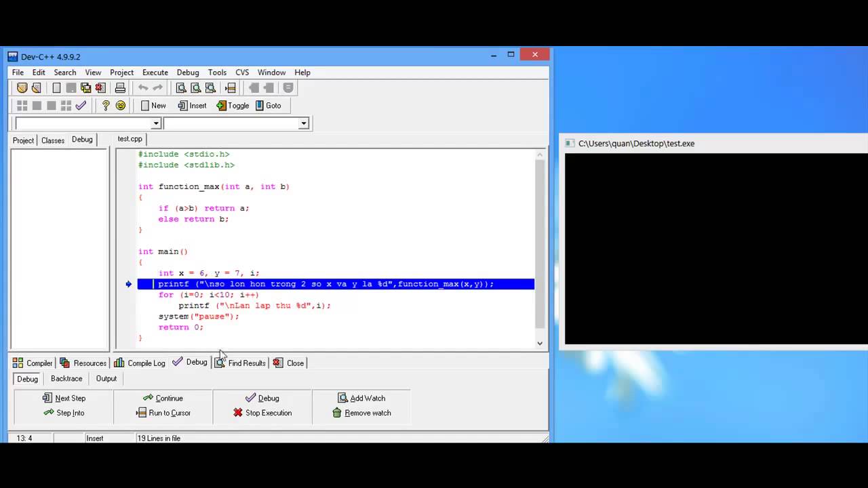Switch to the Compiler bottom tab
The width and height of the screenshot is (868, 488).
pyautogui.click(x=33, y=363)
